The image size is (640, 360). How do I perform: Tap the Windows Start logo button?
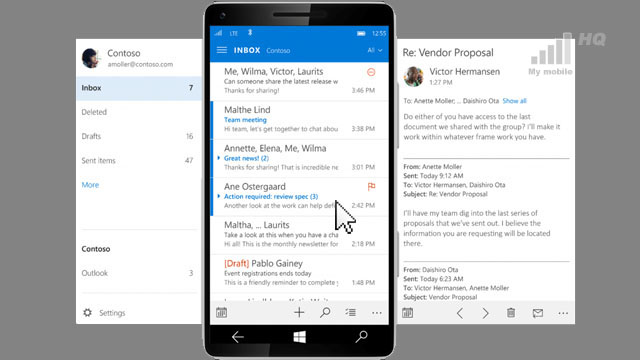[x=300, y=337]
